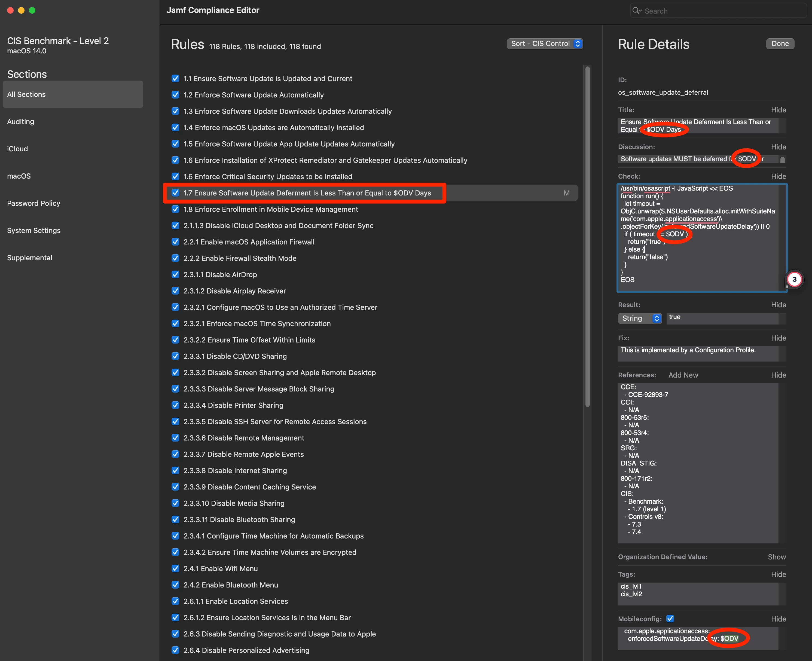
Task: Hide the Tags field
Action: (779, 575)
